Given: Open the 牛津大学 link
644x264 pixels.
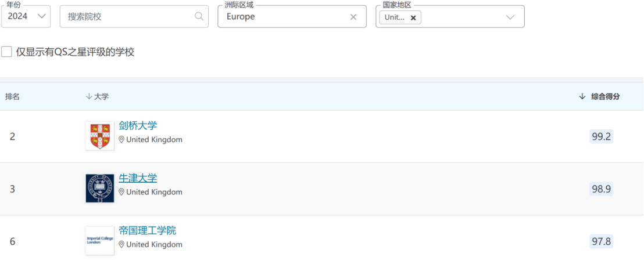Looking at the screenshot, I should coord(138,178).
